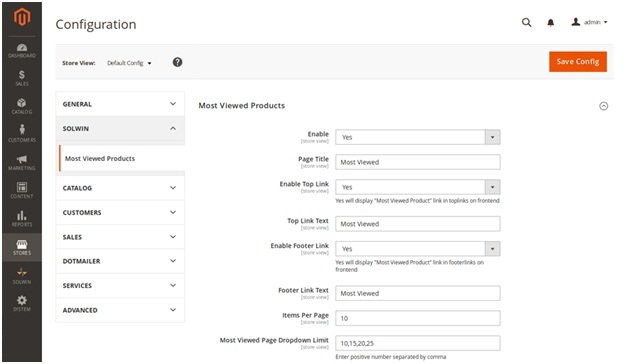
Task: Open the Catalog sidebar menu
Action: pyautogui.click(x=22, y=106)
